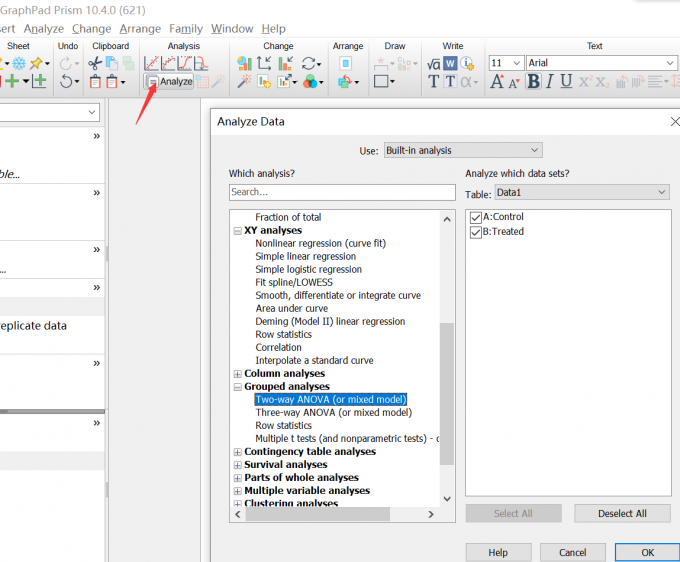The width and height of the screenshot is (680, 562).
Task: Collapse the XY analyses tree node
Action: 238,230
